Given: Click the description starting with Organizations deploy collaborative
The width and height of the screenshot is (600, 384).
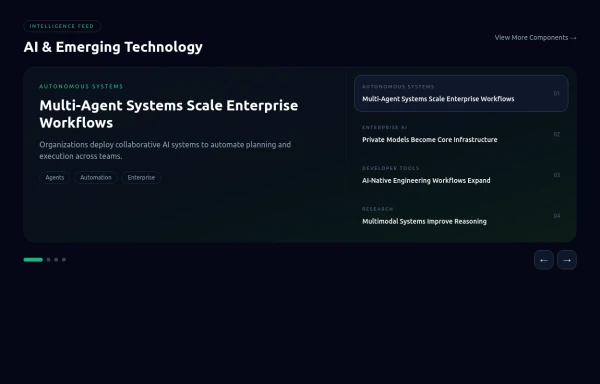Looking at the screenshot, I should pyautogui.click(x=165, y=150).
